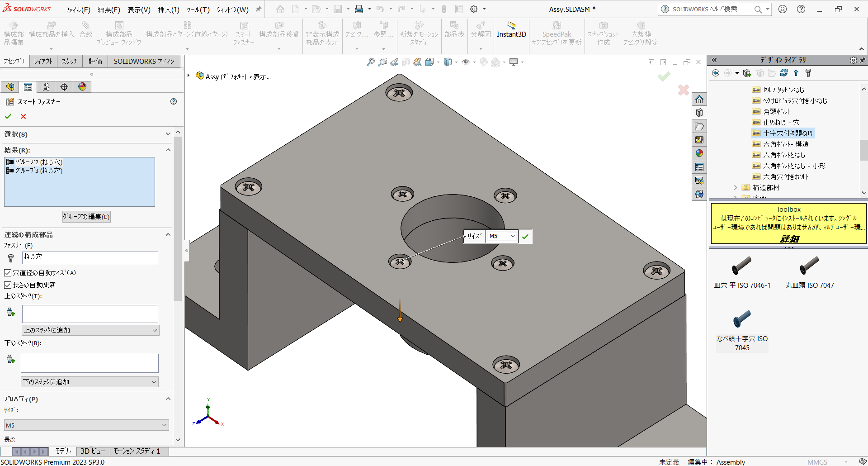This screenshot has width=868, height=466.
Task: Open 編集(E) menu
Action: [109, 10]
